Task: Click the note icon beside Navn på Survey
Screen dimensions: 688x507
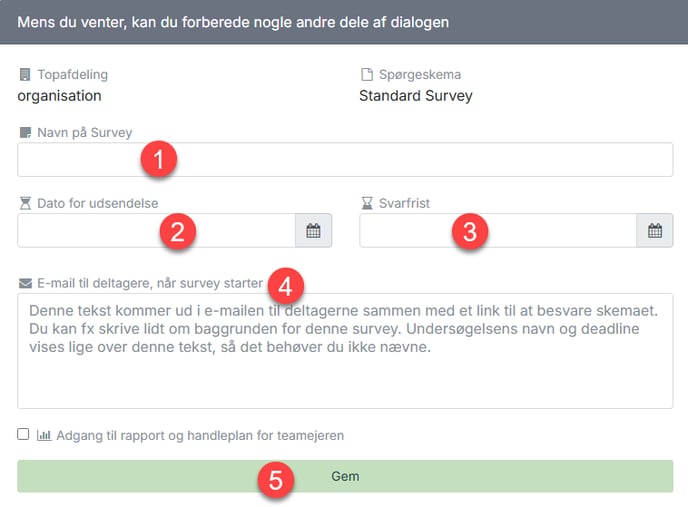Action: pyautogui.click(x=25, y=133)
